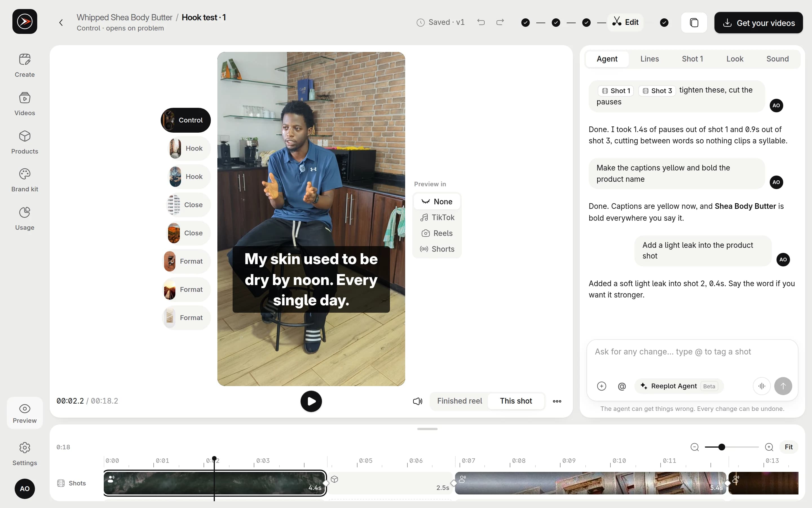Go to Products in the sidebar
Image resolution: width=812 pixels, height=508 pixels.
(25, 143)
